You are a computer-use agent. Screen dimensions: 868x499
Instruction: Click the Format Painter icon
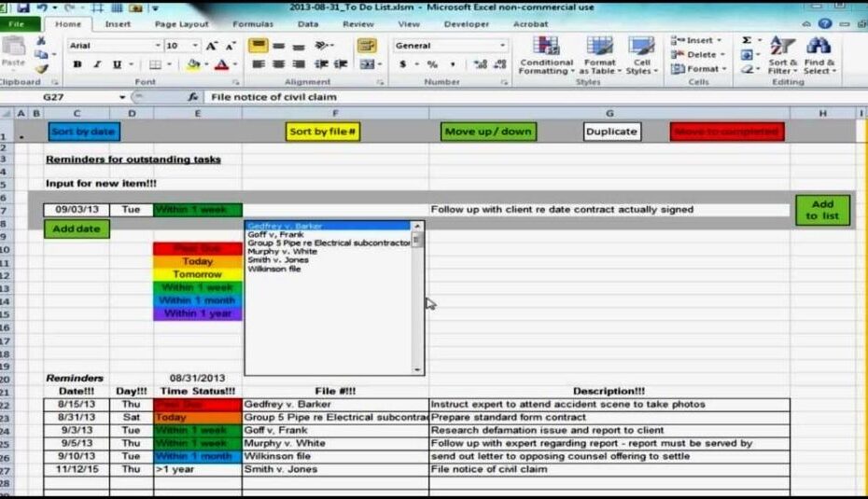(x=41, y=69)
